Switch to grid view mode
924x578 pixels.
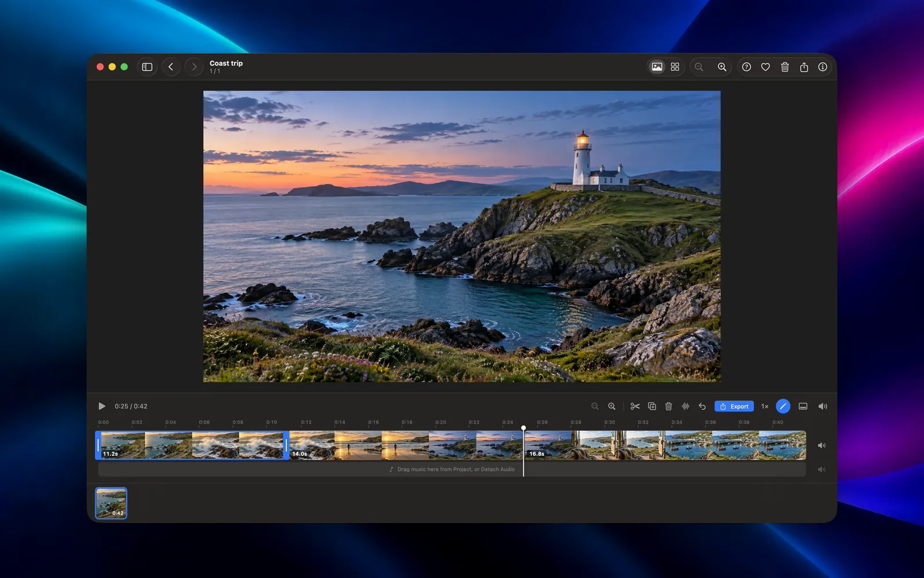[x=675, y=67]
